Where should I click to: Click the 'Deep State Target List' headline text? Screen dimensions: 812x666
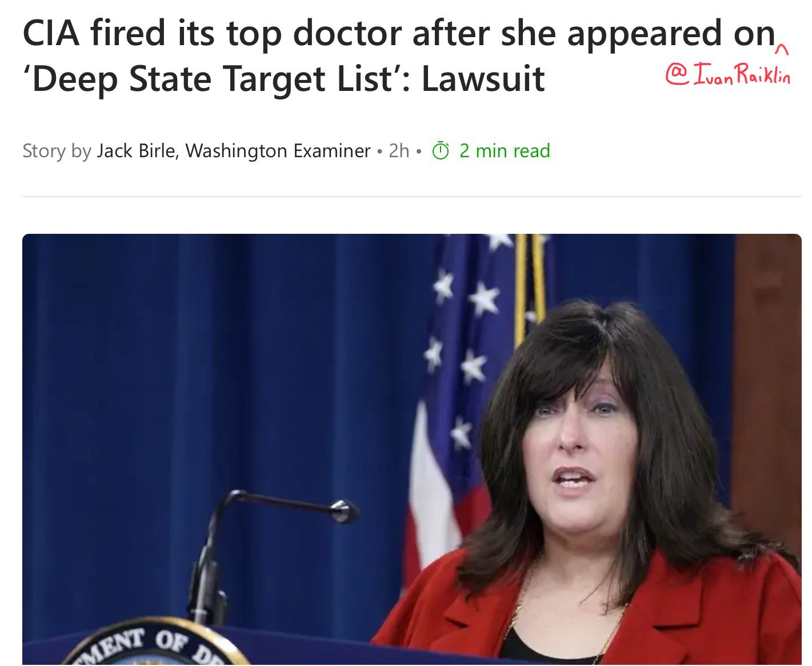click(x=209, y=78)
